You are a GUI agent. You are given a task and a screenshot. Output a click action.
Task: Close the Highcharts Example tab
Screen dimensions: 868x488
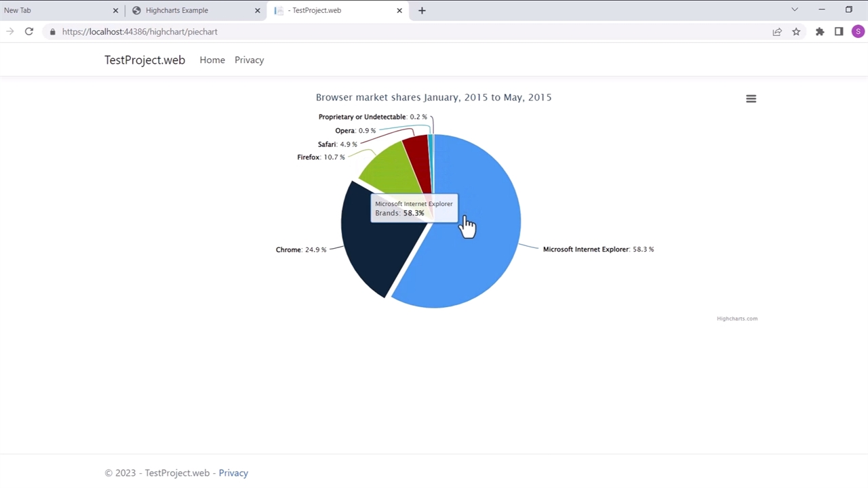click(x=258, y=10)
